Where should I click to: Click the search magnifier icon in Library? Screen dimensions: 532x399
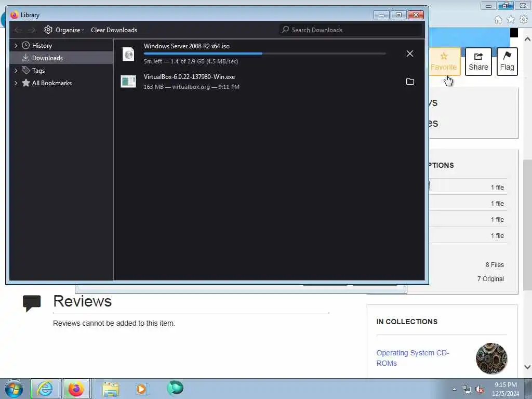point(286,30)
